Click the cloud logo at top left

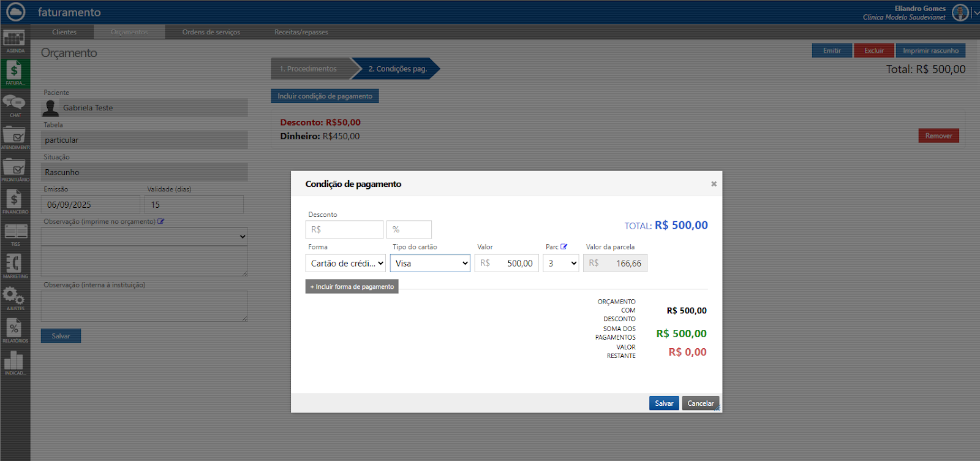point(15,12)
